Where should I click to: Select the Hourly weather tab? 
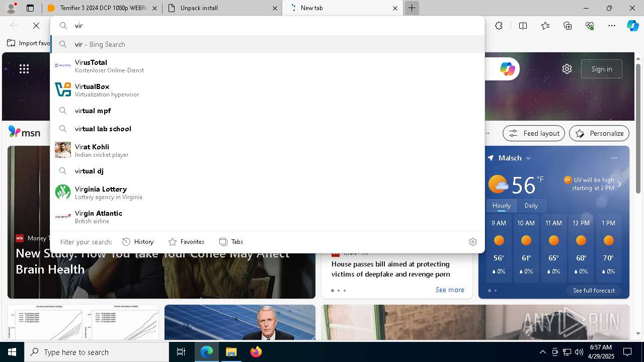(502, 205)
